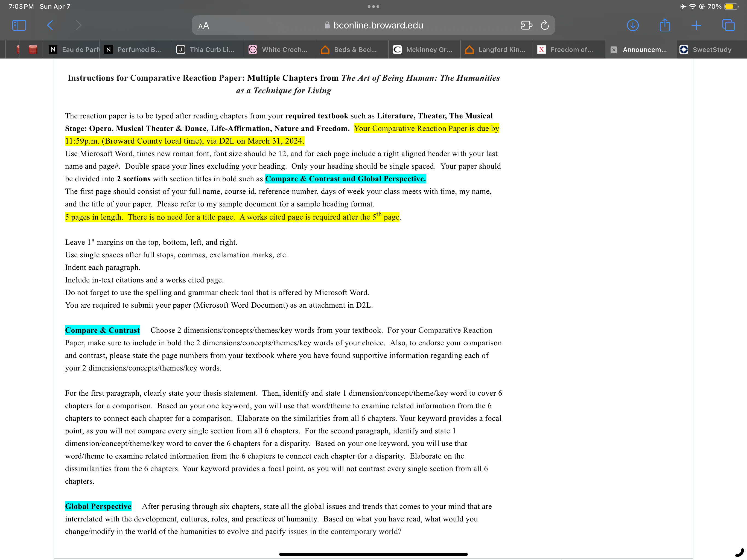Switch to the Mckinney Gr... tab
Viewport: 747px width, 560px height.
pyautogui.click(x=424, y=50)
